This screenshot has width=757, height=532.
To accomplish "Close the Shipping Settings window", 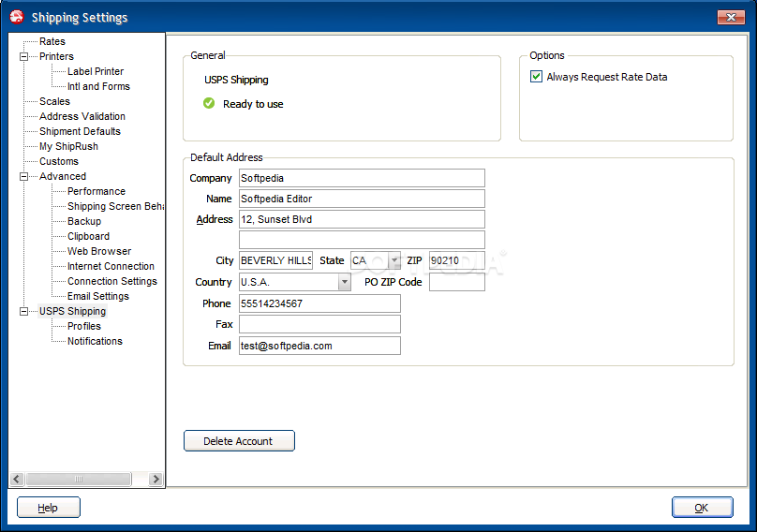I will coord(731,18).
